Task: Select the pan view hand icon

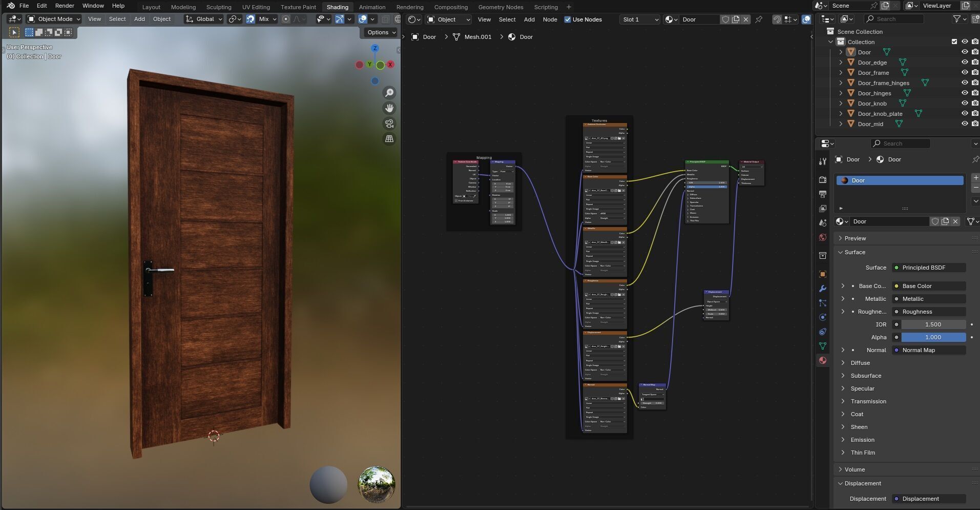Action: (389, 108)
